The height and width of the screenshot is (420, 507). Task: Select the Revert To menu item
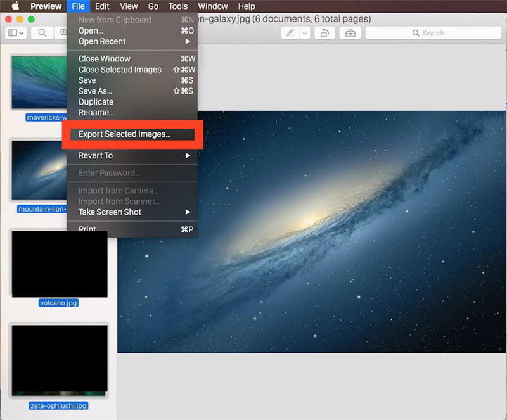[x=95, y=155]
